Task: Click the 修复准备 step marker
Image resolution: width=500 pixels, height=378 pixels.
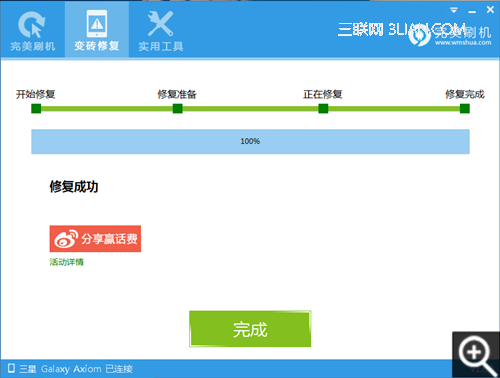Action: 178,109
